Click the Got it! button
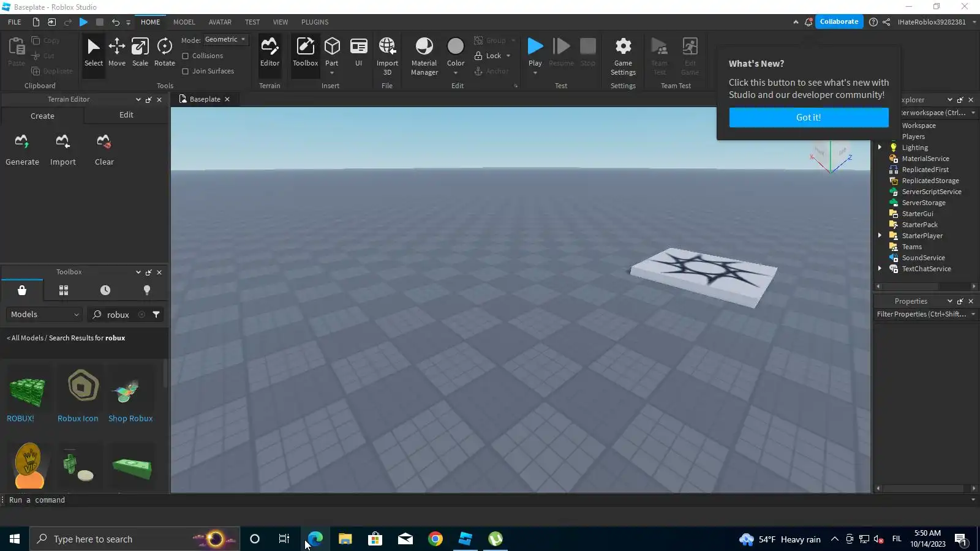 tap(809, 118)
